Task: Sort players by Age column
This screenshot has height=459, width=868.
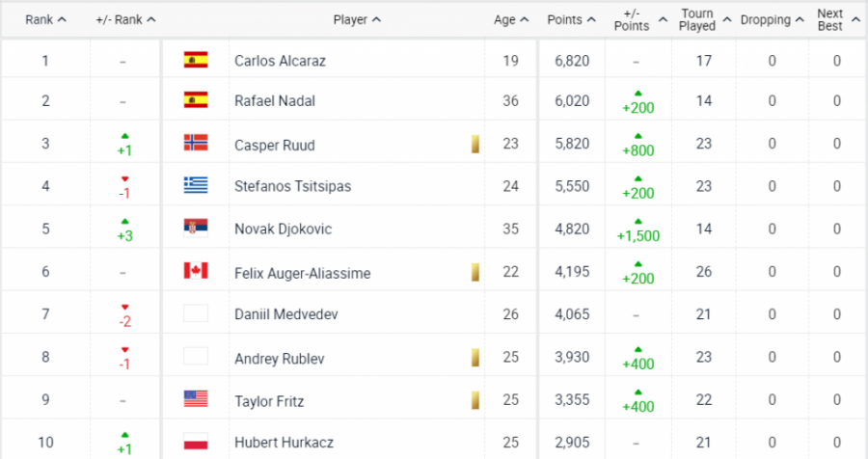Action: pos(511,19)
